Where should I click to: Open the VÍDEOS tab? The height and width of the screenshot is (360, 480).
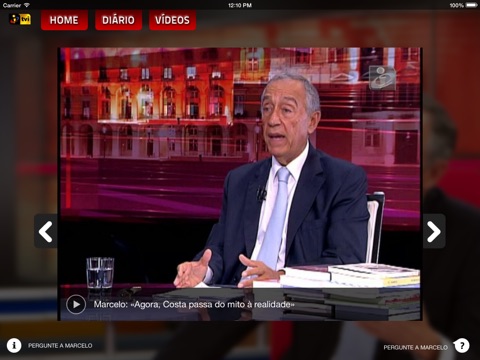172,20
